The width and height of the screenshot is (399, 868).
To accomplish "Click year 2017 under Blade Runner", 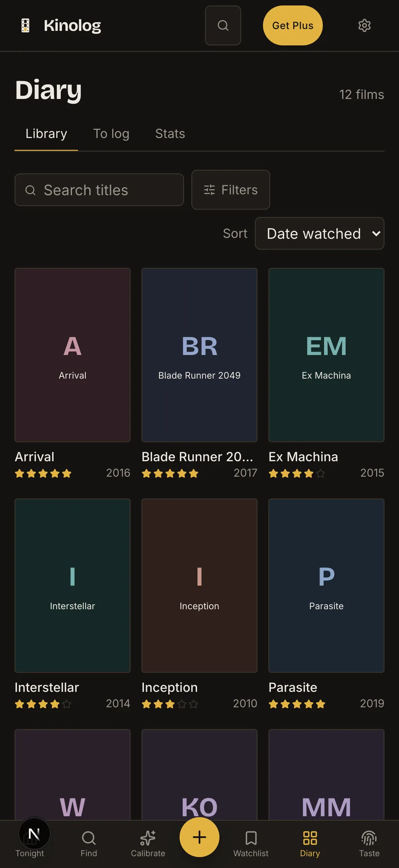I will (245, 473).
